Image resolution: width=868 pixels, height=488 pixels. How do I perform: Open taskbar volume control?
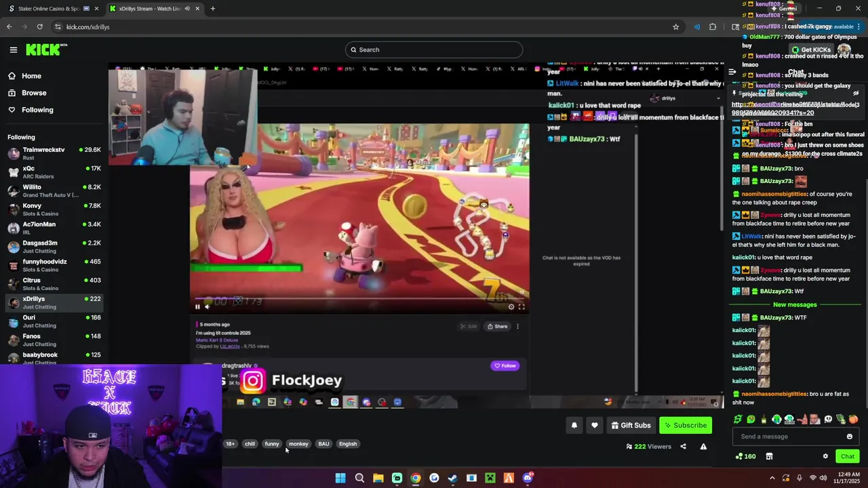click(x=823, y=478)
